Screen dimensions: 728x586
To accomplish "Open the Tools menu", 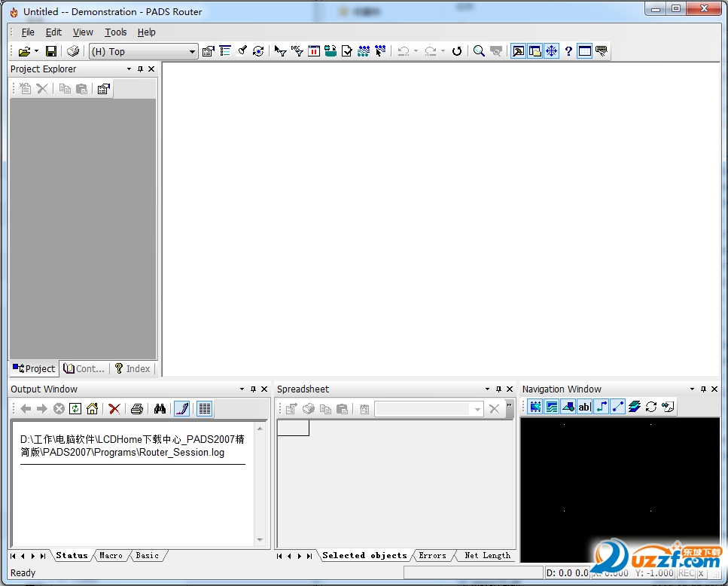I will [116, 32].
